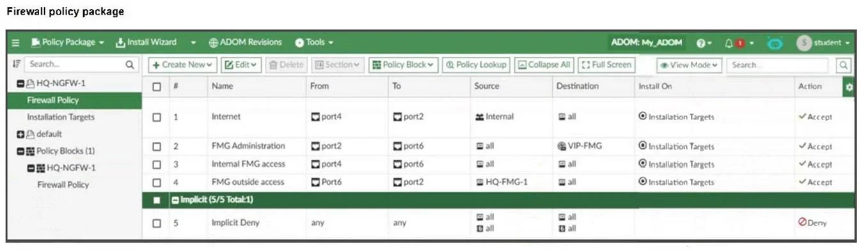The width and height of the screenshot is (868, 251).
Task: Click the VIP-FMG destination object
Action: point(580,146)
